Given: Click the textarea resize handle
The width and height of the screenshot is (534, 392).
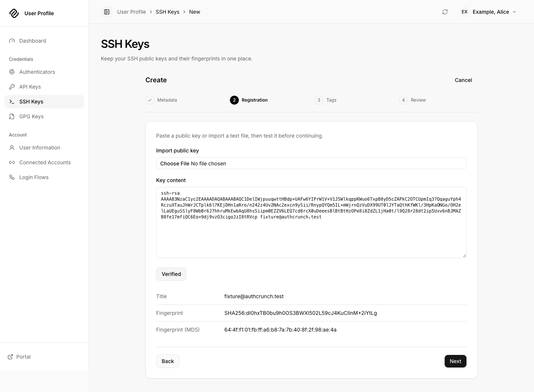Looking at the screenshot, I should tap(464, 255).
